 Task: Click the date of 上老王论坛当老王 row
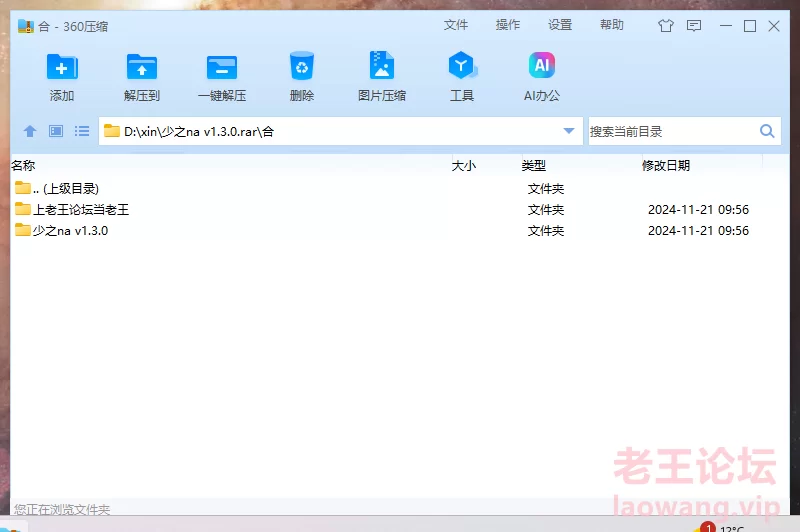pyautogui.click(x=698, y=210)
